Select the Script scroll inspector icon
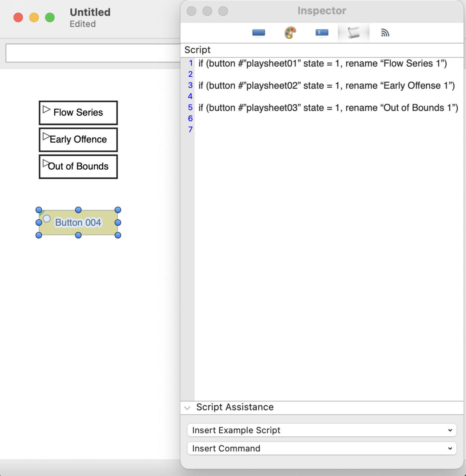This screenshot has width=466, height=476. pyautogui.click(x=353, y=33)
